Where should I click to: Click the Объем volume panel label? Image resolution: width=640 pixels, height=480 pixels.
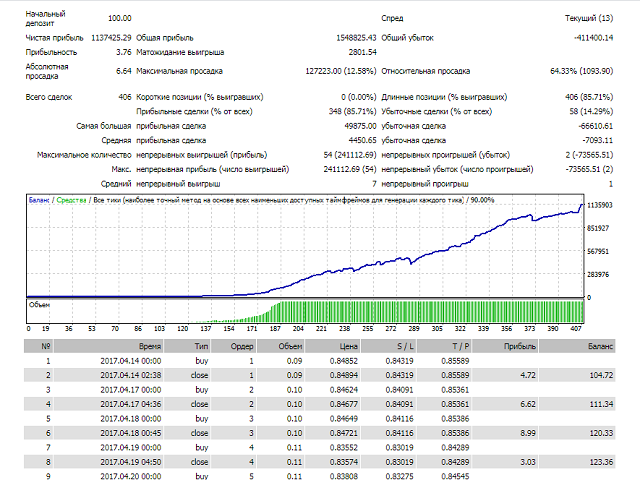(x=38, y=305)
